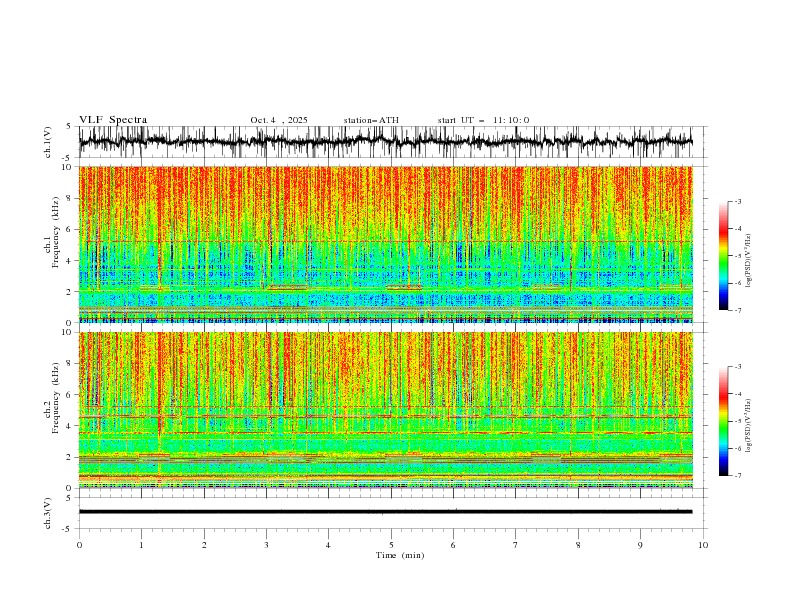Screen dimensions: 792x612
Task: Click the ch.1 waveform trace plot
Action: pos(386,142)
